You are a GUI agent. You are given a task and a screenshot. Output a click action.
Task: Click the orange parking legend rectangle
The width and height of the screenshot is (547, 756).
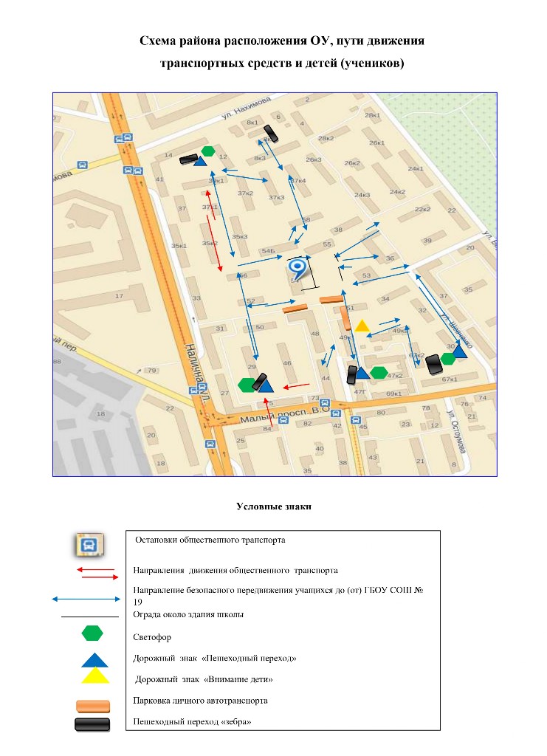pyautogui.click(x=93, y=707)
